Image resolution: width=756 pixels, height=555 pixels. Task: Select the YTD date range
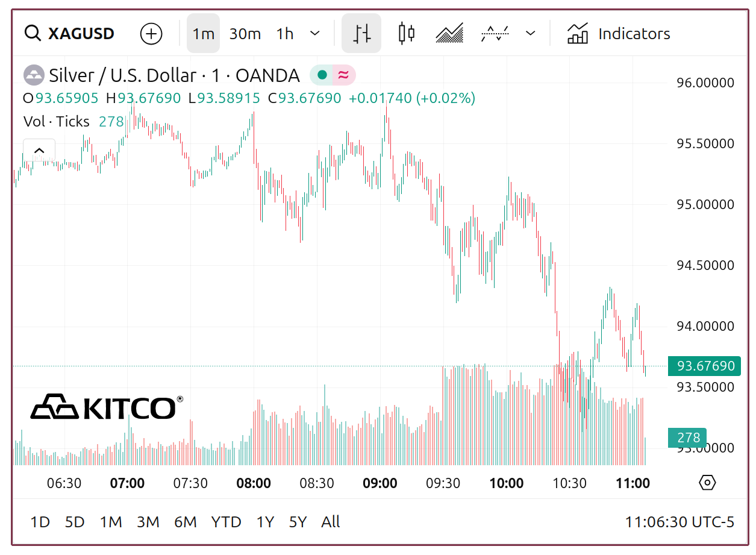(x=226, y=522)
